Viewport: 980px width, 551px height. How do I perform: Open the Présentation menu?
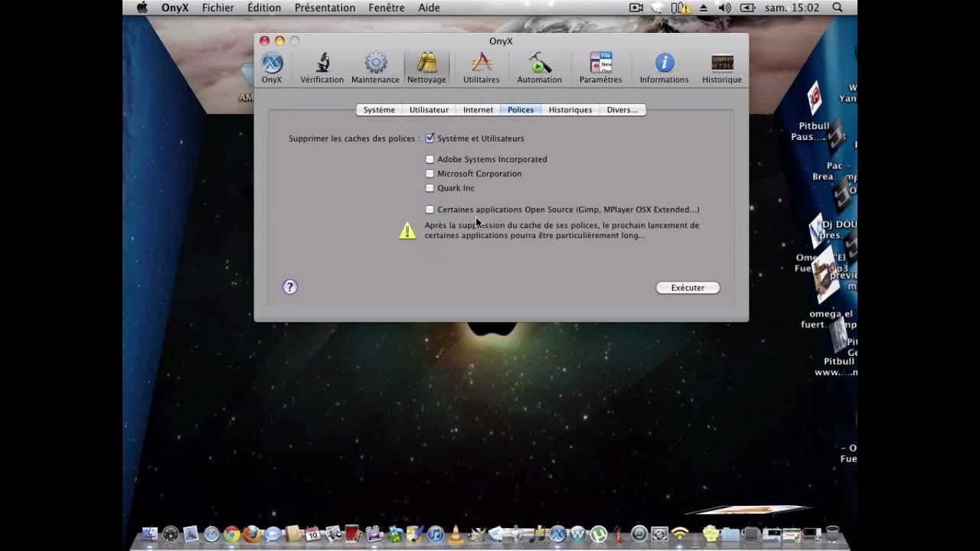pos(325,8)
